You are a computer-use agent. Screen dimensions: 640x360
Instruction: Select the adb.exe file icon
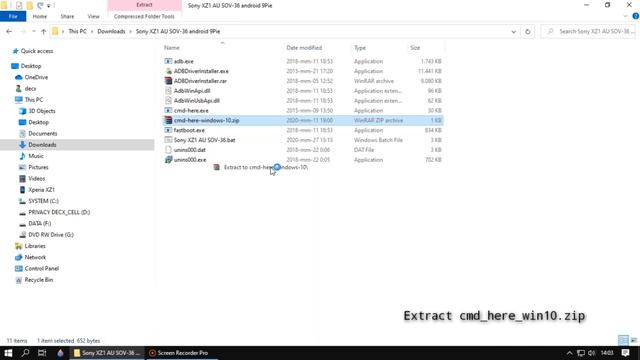pos(168,61)
